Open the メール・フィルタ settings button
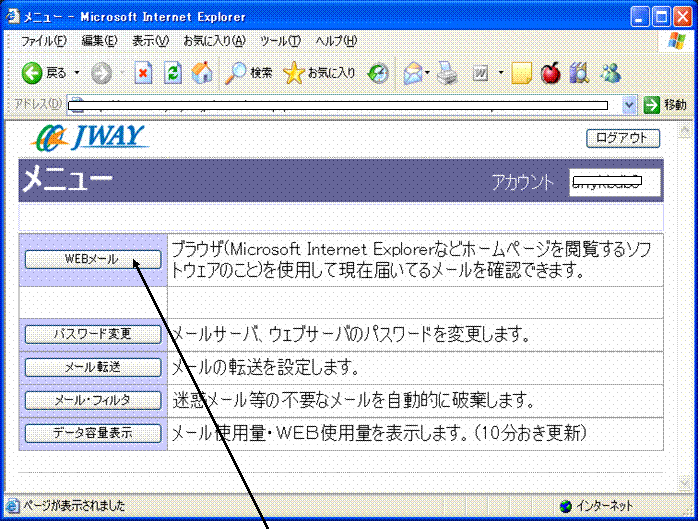This screenshot has height=531, width=698. [92, 400]
